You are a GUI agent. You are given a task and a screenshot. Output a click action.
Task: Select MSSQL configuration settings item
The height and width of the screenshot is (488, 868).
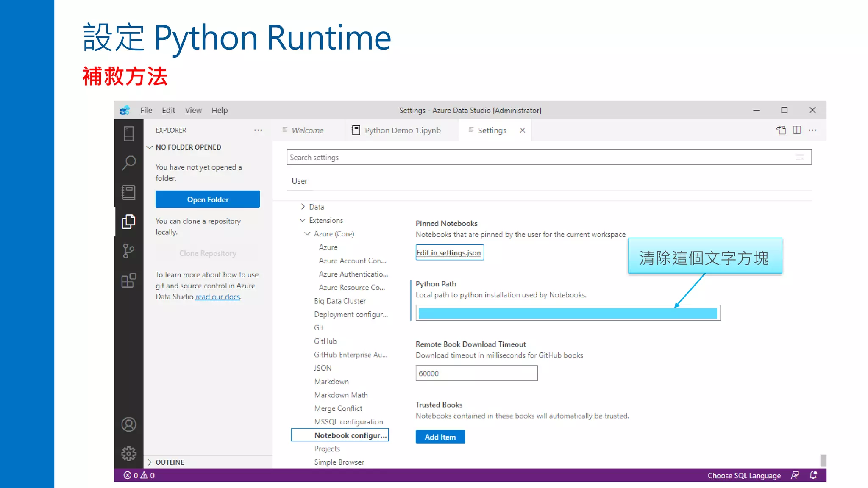tap(348, 422)
